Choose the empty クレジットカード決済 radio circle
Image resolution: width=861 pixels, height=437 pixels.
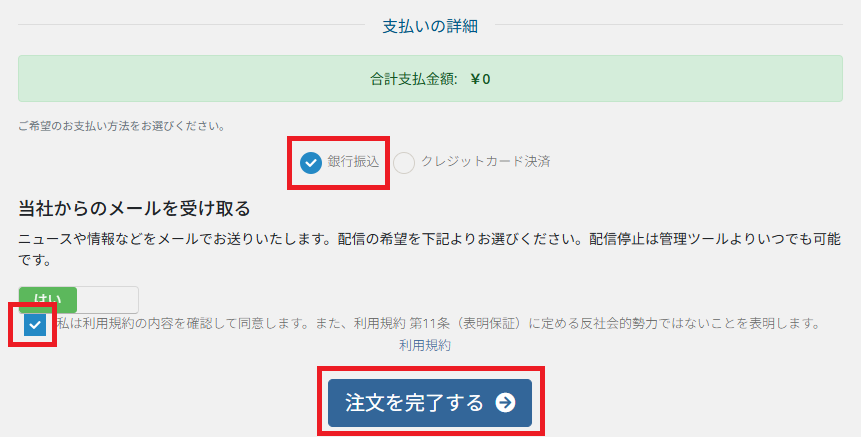coord(404,163)
